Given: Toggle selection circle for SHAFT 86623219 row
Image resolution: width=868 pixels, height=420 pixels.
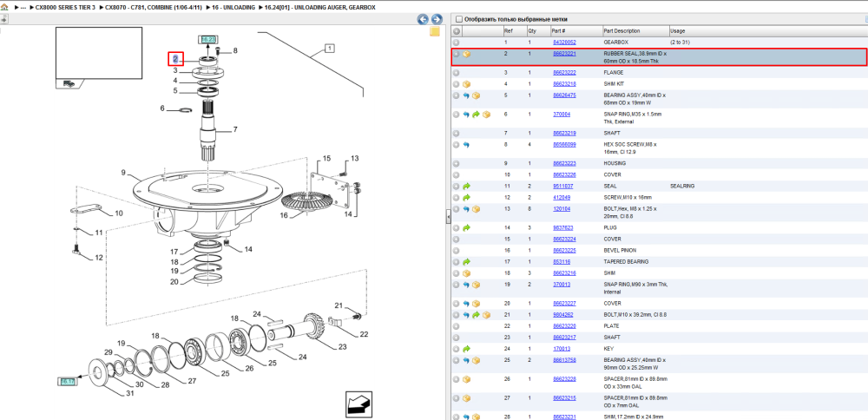Looking at the screenshot, I should pyautogui.click(x=457, y=134).
